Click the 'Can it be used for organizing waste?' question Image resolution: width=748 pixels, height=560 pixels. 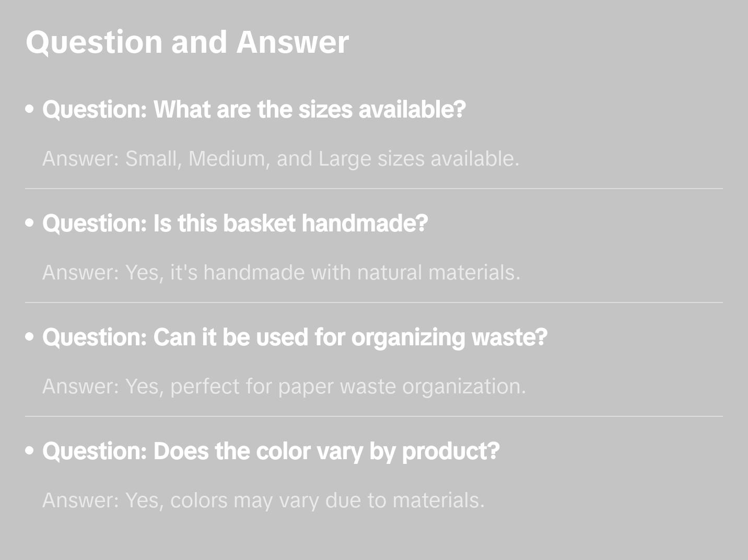click(295, 337)
